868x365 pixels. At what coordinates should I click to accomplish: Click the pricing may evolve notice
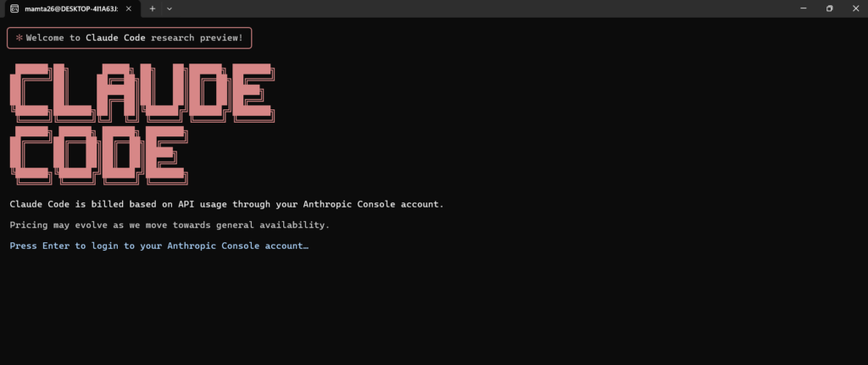(x=170, y=225)
